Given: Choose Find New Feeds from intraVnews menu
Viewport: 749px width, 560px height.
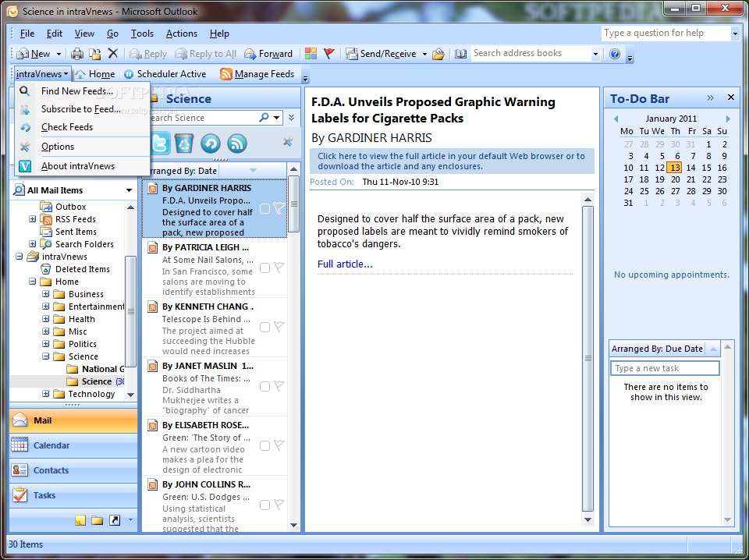Looking at the screenshot, I should tap(83, 90).
